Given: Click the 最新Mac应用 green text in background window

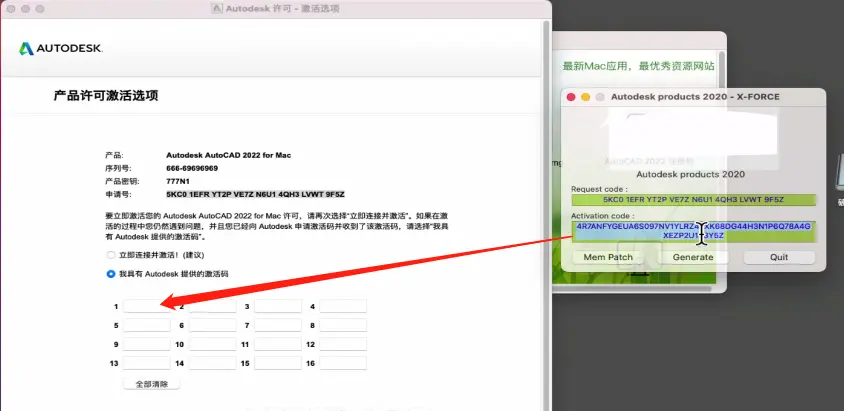Looking at the screenshot, I should point(638,66).
